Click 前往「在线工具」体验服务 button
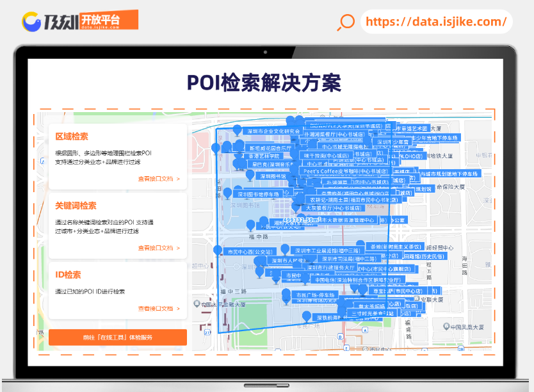This screenshot has height=392, width=534. pyautogui.click(x=118, y=337)
